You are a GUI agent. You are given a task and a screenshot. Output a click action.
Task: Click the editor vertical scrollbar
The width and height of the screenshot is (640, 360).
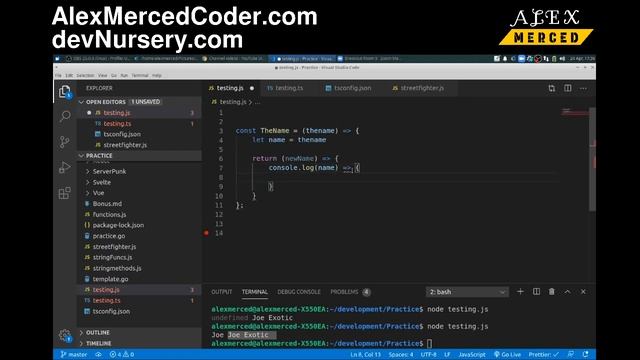pyautogui.click(x=593, y=159)
